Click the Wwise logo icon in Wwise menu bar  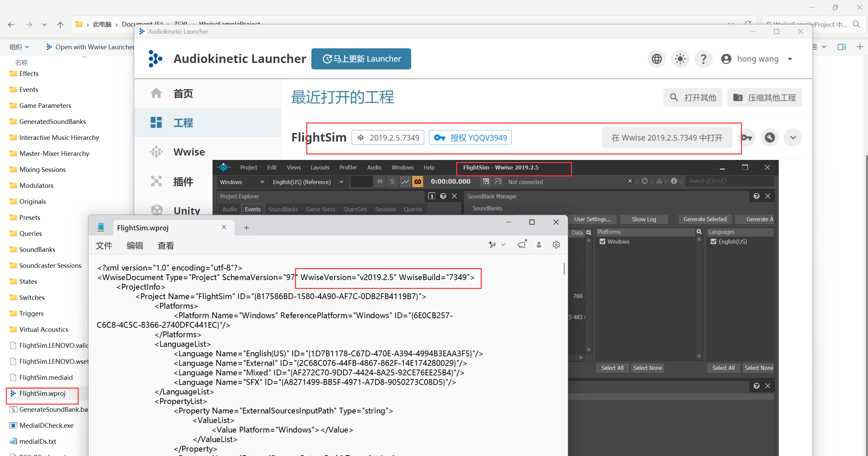[x=223, y=167]
